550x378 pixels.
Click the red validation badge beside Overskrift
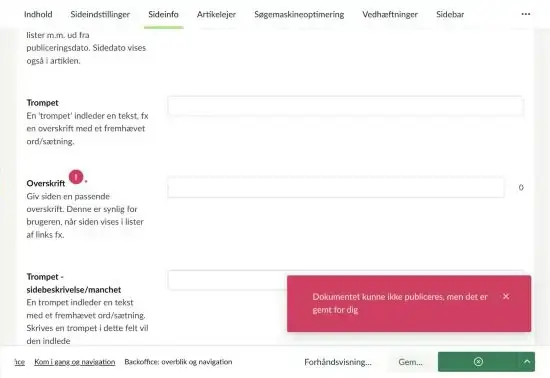76,177
